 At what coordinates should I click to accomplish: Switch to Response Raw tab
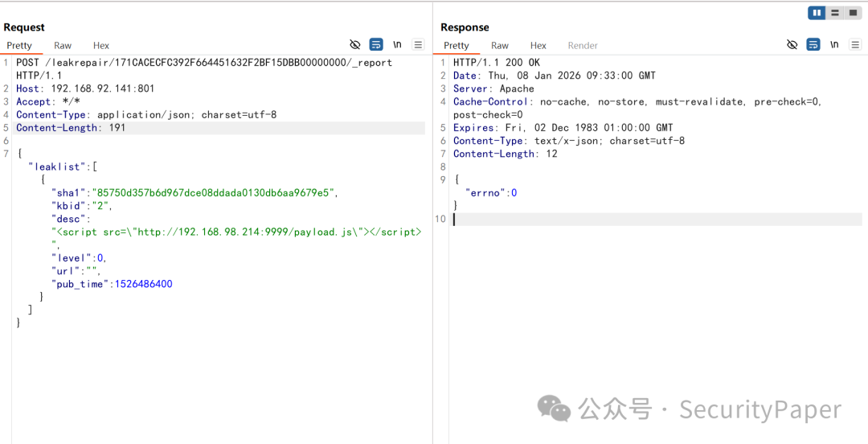(x=500, y=46)
